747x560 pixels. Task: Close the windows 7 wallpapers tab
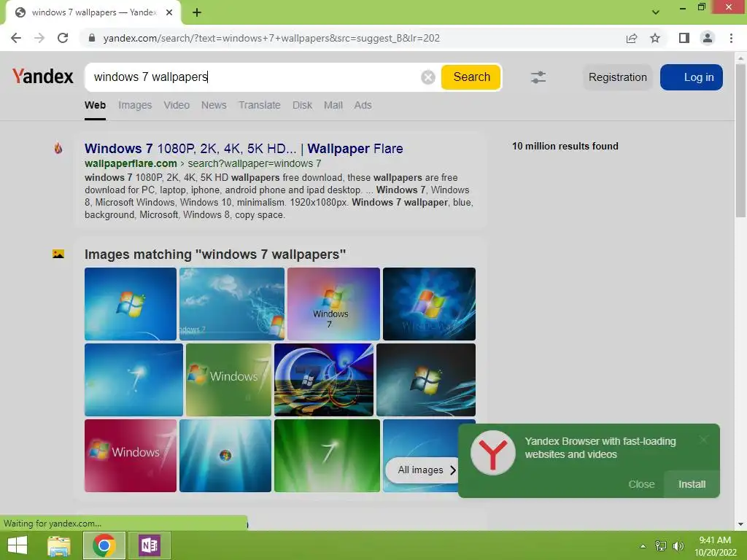(x=169, y=12)
